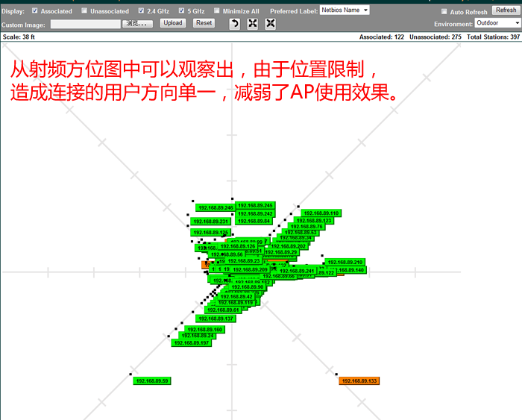Select station 192.168.89.160

click(x=205, y=330)
